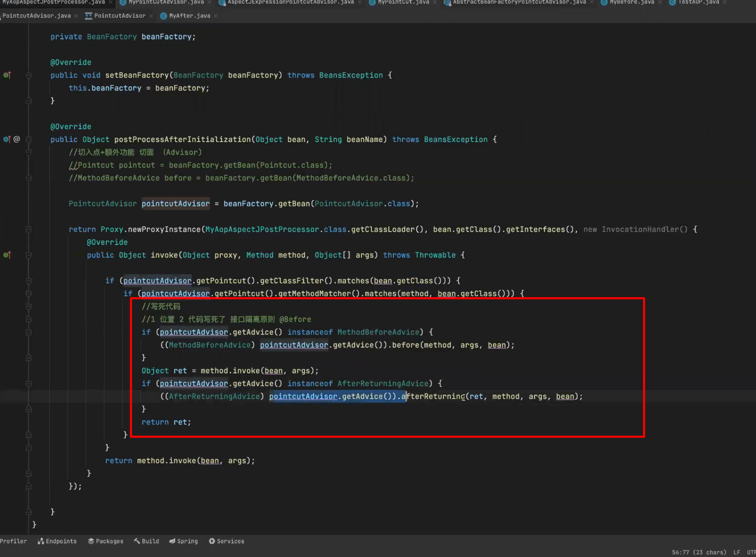Image resolution: width=756 pixels, height=557 pixels.
Task: Click the InvocationHandler type name
Action: coord(640,229)
